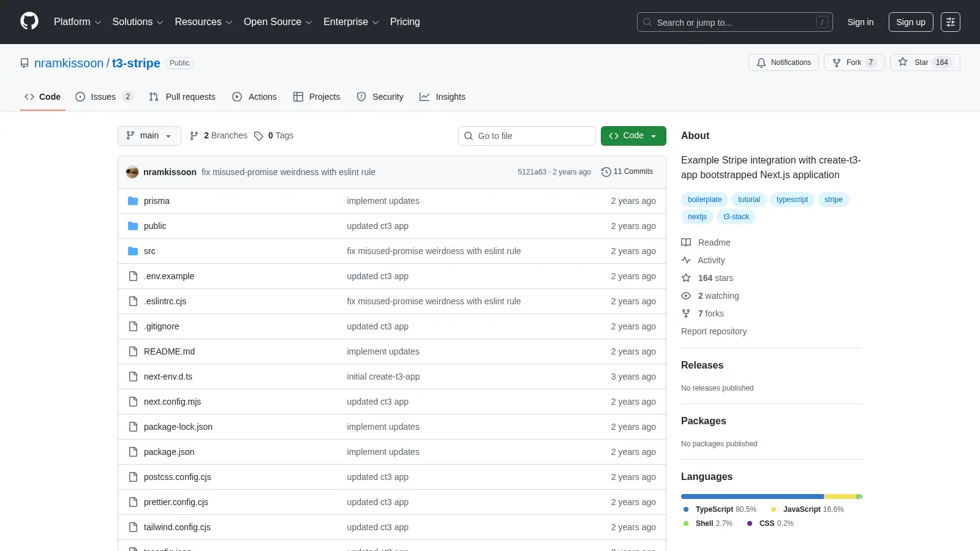
Task: Click the t3-stack topic tag
Action: tap(736, 217)
